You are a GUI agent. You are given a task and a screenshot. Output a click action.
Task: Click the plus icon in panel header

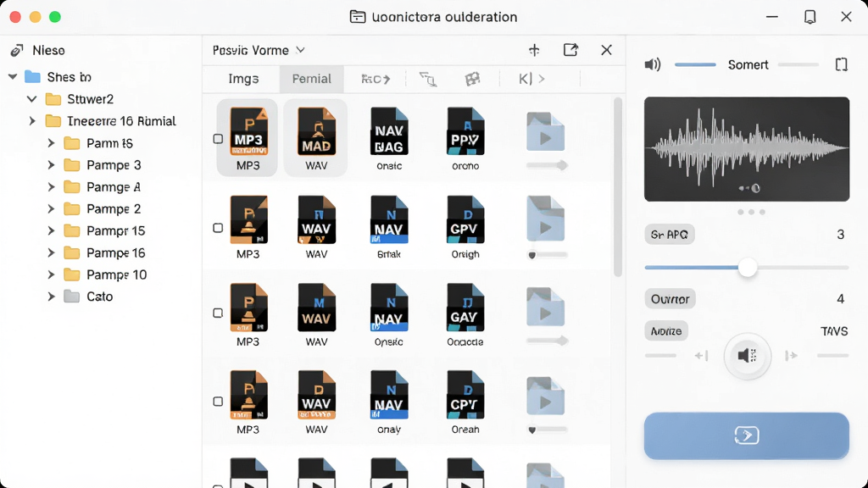(534, 50)
